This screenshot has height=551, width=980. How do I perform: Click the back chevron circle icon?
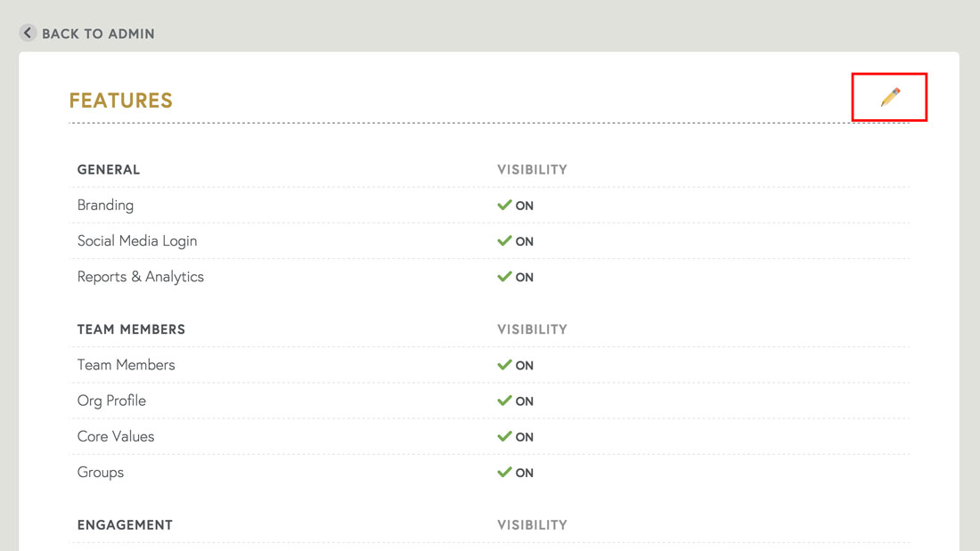tap(28, 33)
